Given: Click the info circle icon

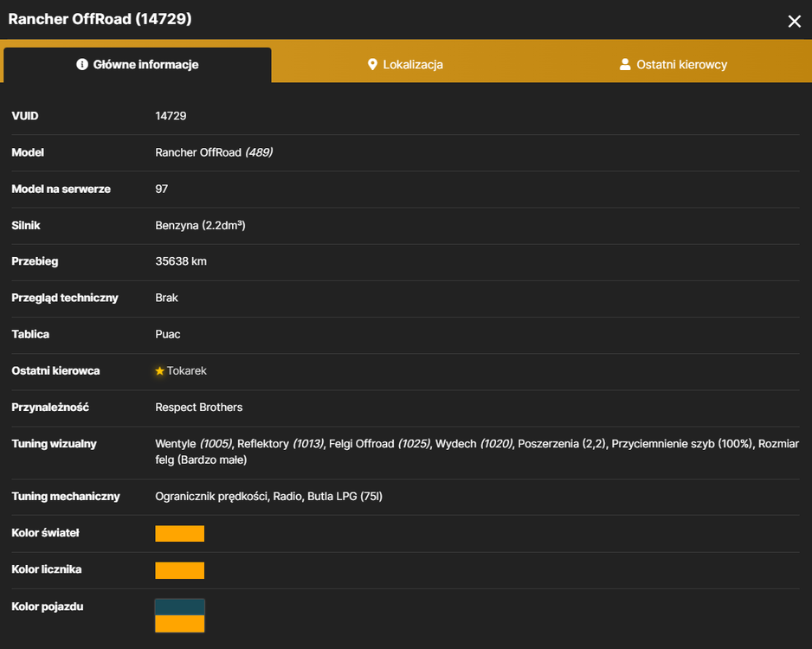Looking at the screenshot, I should point(82,64).
